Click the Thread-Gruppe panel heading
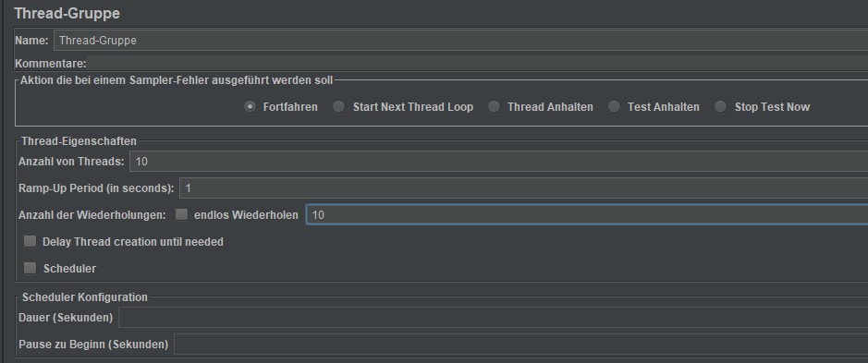The image size is (868, 363). (x=67, y=13)
